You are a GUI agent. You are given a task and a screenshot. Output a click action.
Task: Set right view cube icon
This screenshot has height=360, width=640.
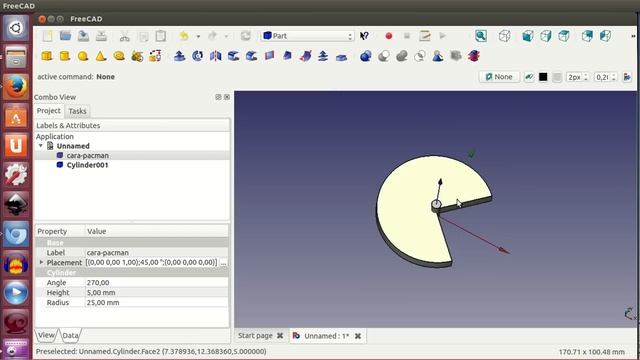[546, 36]
